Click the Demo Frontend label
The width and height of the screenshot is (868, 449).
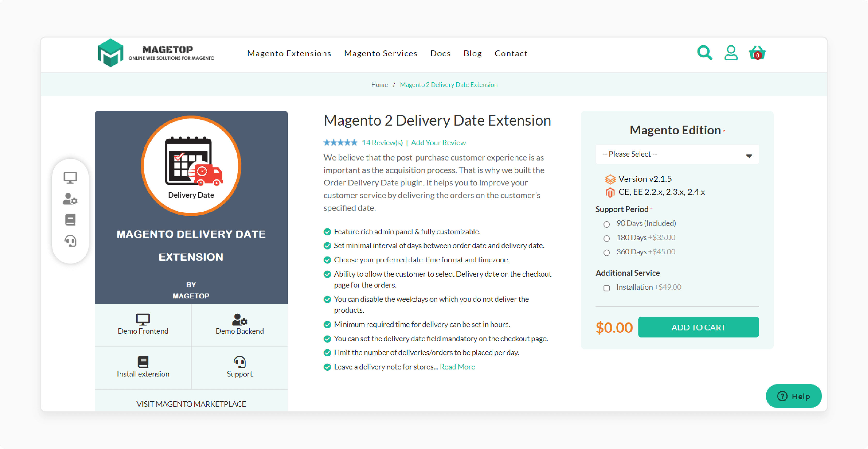[x=143, y=331]
